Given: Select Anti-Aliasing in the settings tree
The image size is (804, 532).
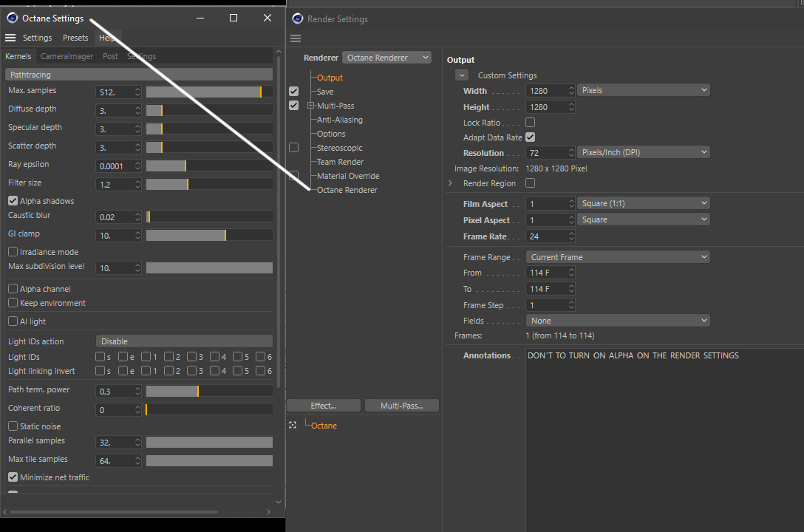Looking at the screenshot, I should click(x=339, y=120).
